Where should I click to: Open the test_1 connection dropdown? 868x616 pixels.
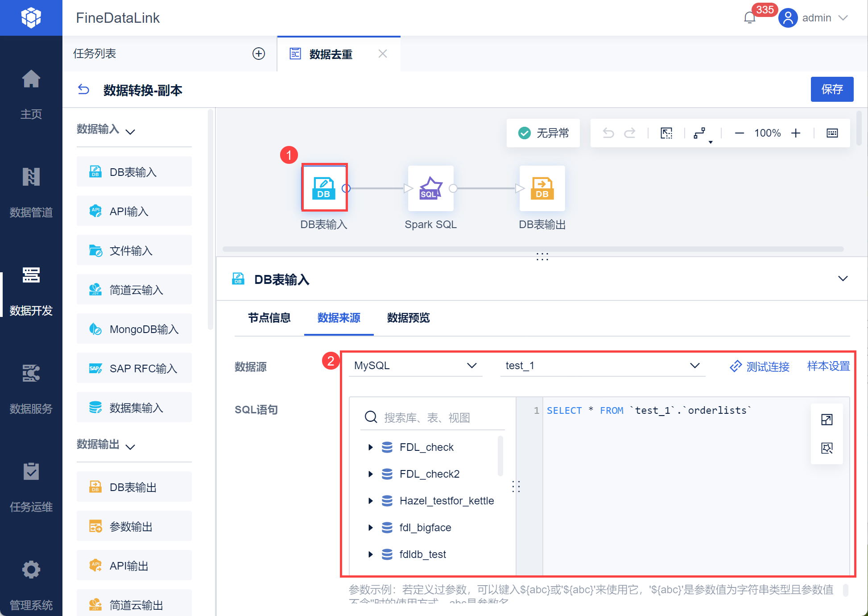(x=603, y=366)
